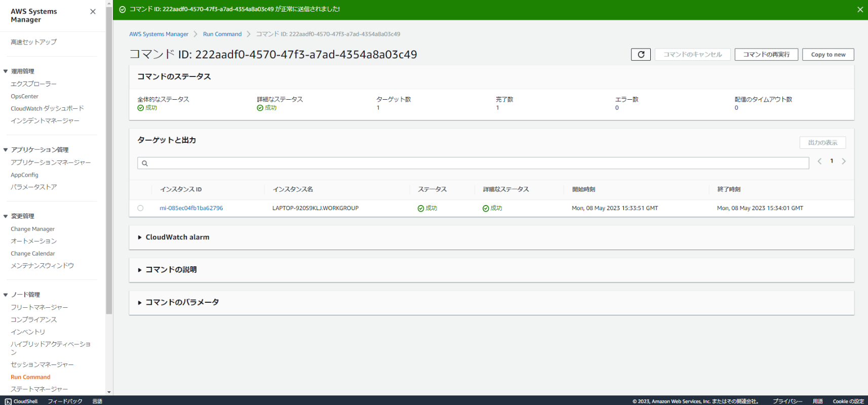
Task: Sort by インスタンス名 column header
Action: coord(293,189)
